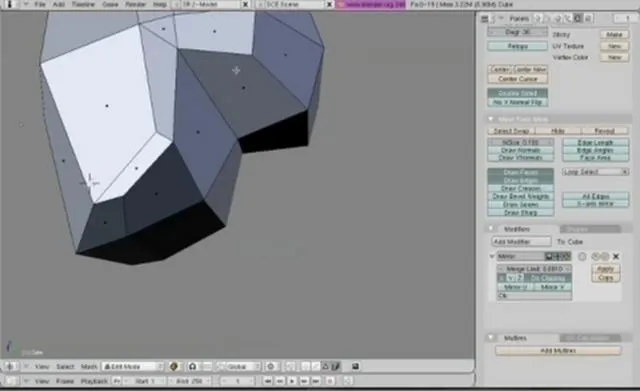Open the Edit Mode dropdown
The width and height of the screenshot is (640, 391).
click(133, 367)
